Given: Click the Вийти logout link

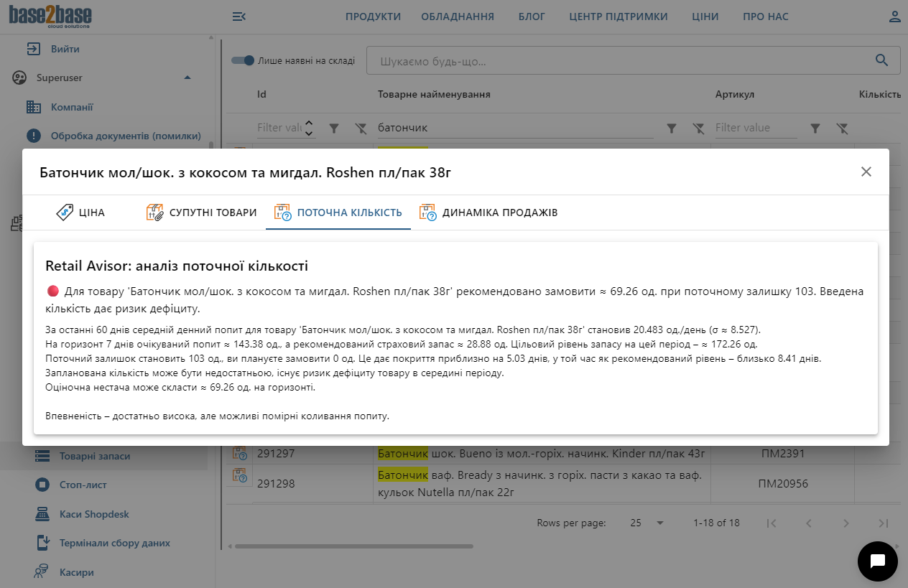Looking at the screenshot, I should 65,48.
